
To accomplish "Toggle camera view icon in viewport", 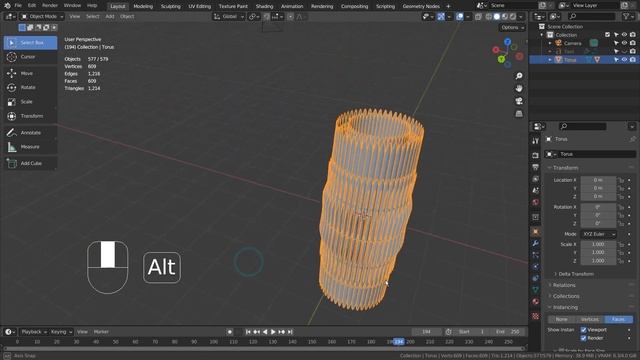I will pos(519,101).
